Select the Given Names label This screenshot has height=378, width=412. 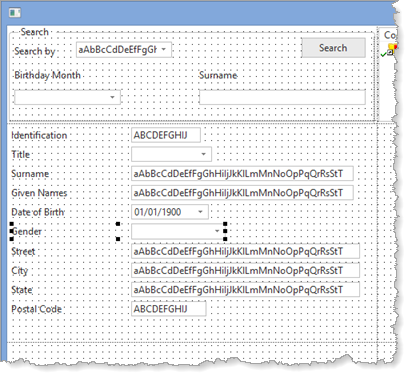pyautogui.click(x=39, y=193)
